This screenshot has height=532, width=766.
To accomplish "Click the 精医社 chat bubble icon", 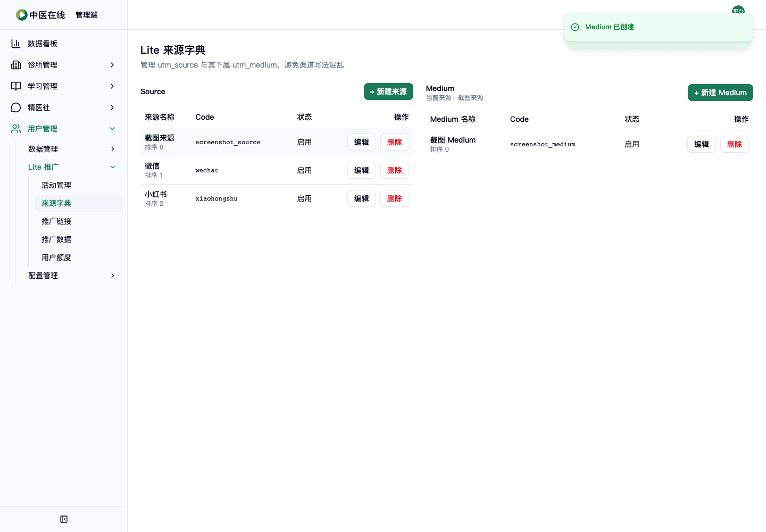I will [16, 107].
